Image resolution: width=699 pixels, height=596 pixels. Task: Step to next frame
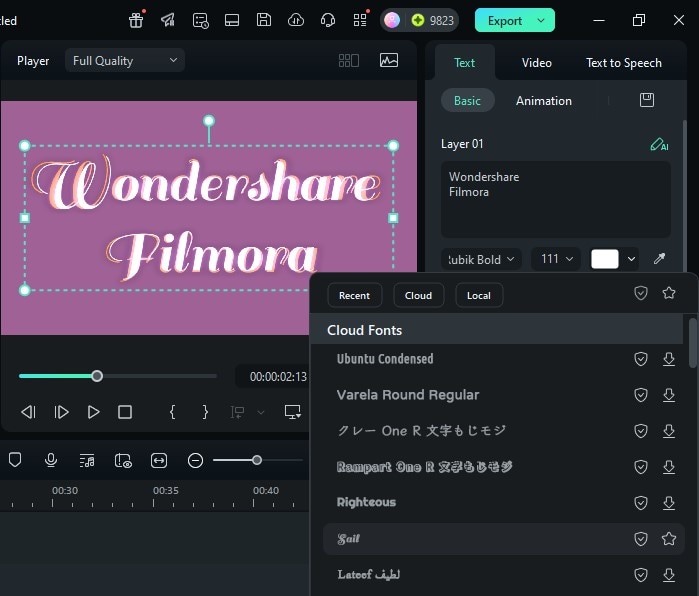(x=61, y=412)
